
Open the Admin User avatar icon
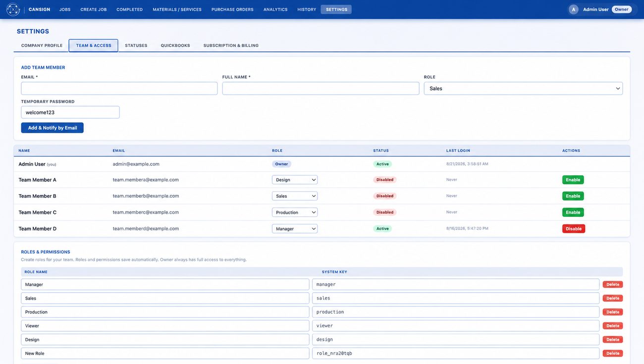pyautogui.click(x=574, y=9)
